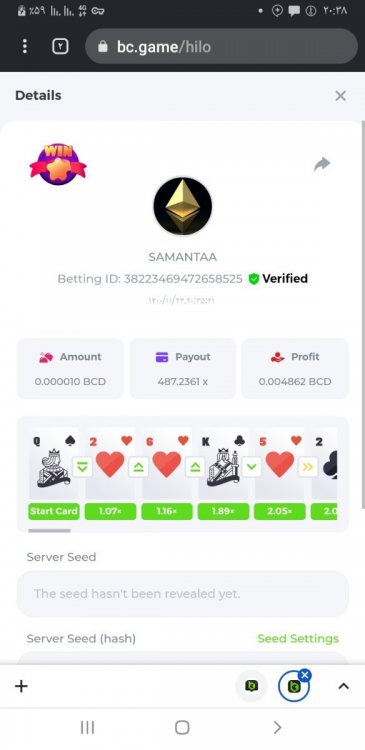Expand tab bar with up chevron
365x750 pixels.
343,686
